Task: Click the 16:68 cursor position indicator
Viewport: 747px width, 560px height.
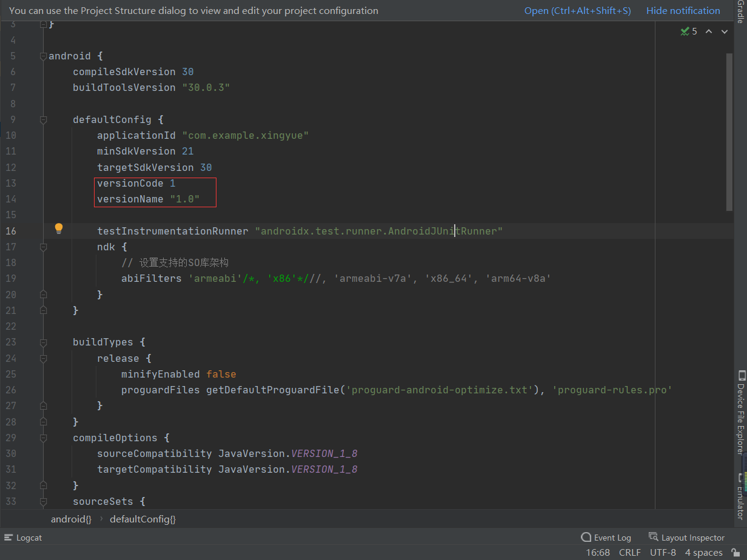Action: click(x=598, y=553)
